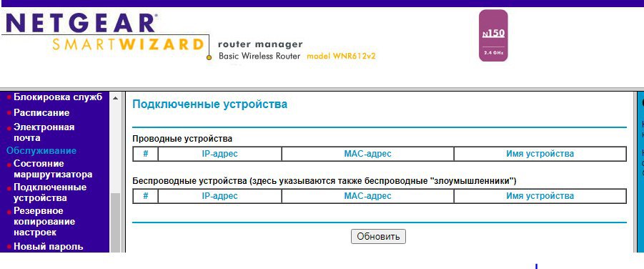Click Имя устройства header in wireless table

click(x=540, y=196)
